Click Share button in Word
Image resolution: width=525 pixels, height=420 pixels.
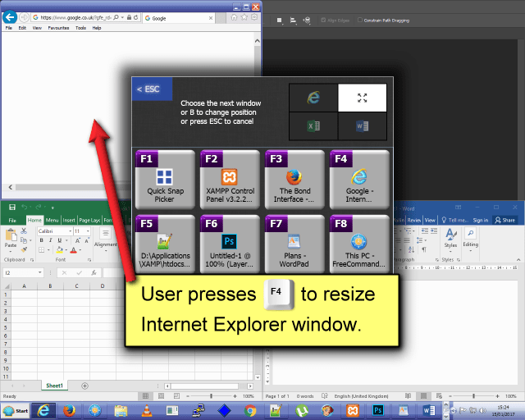click(505, 220)
